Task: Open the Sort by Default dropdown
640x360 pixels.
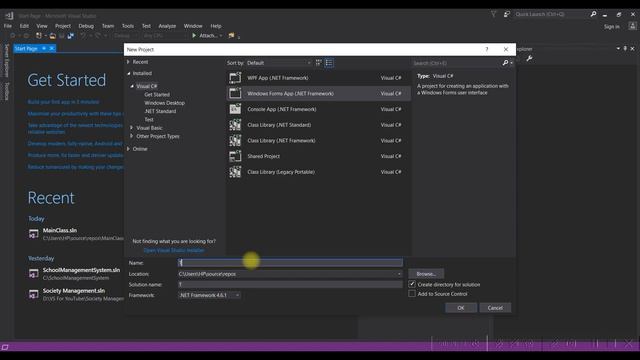Action: click(279, 63)
